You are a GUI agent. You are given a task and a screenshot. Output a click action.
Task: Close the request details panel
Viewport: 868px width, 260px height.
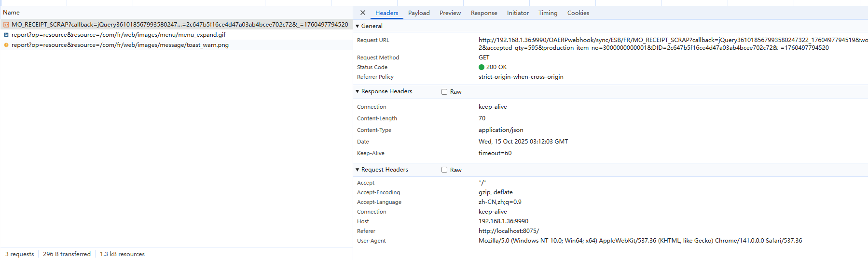[x=363, y=13]
